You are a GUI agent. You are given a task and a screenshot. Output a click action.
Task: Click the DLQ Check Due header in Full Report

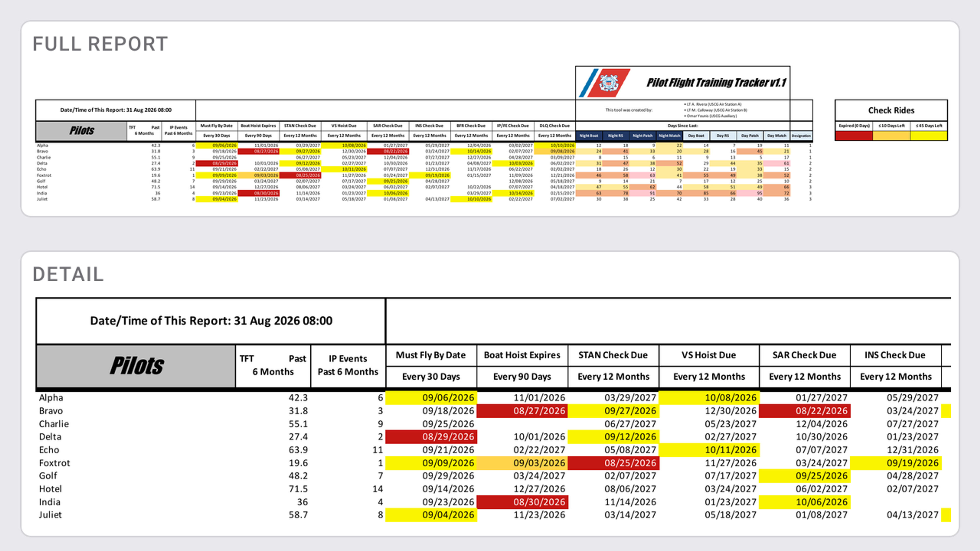[554, 126]
